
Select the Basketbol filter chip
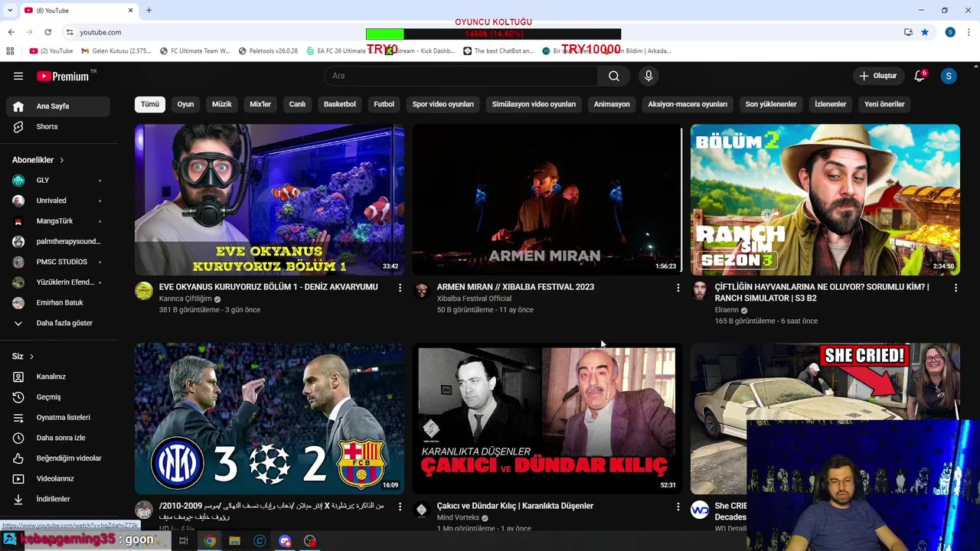(x=340, y=104)
